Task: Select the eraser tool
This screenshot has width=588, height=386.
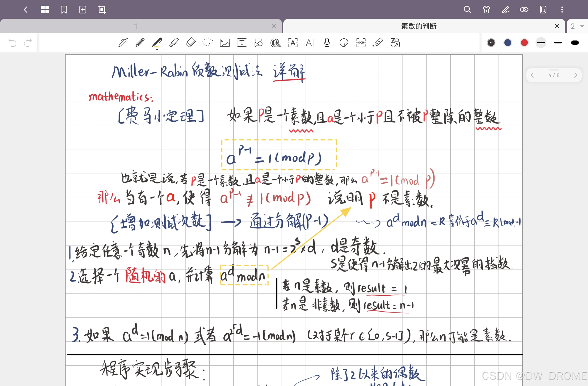Action: (x=190, y=43)
